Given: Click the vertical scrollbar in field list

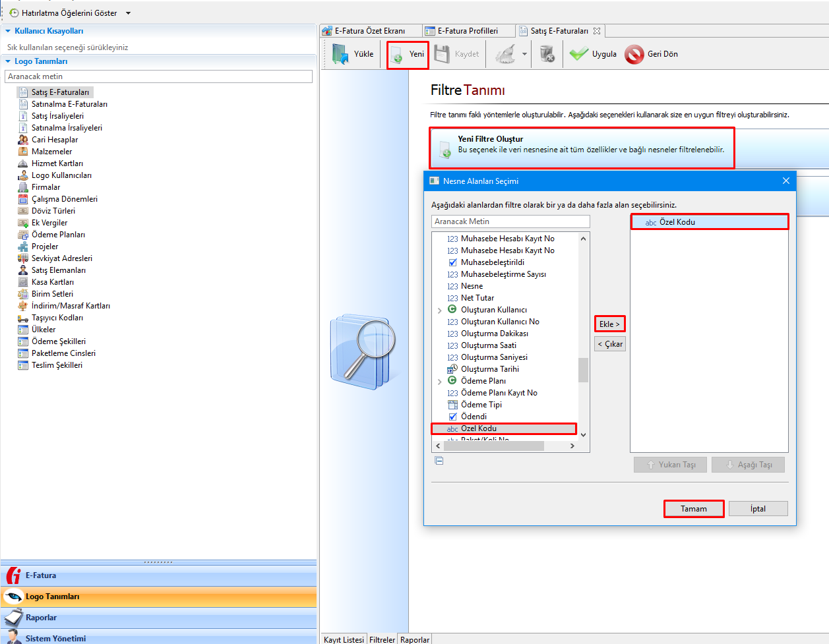Looking at the screenshot, I should point(583,369).
